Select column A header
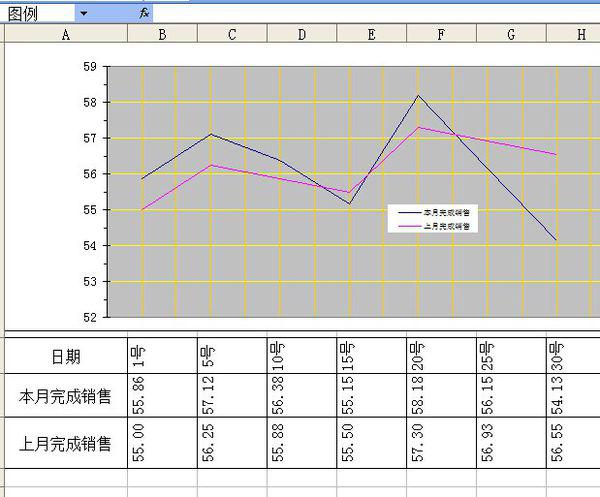 (x=66, y=35)
